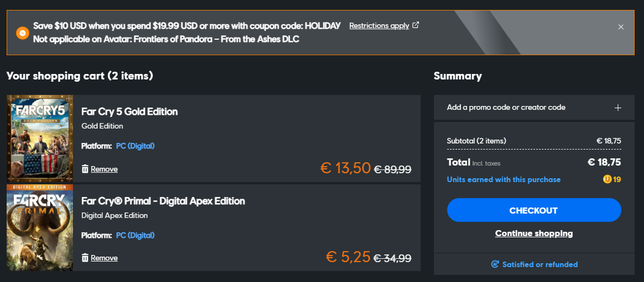Dismiss the HOLIDAY coupon banner
This screenshot has height=282, width=644.
(x=621, y=27)
